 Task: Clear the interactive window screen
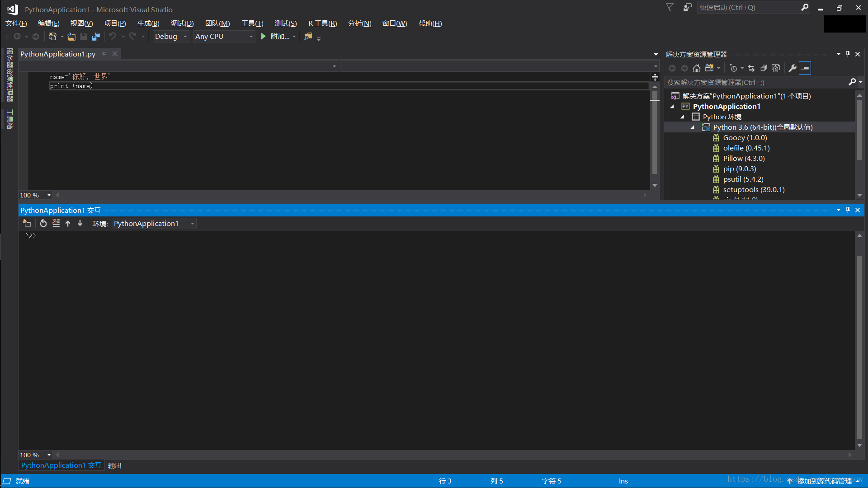(x=56, y=224)
